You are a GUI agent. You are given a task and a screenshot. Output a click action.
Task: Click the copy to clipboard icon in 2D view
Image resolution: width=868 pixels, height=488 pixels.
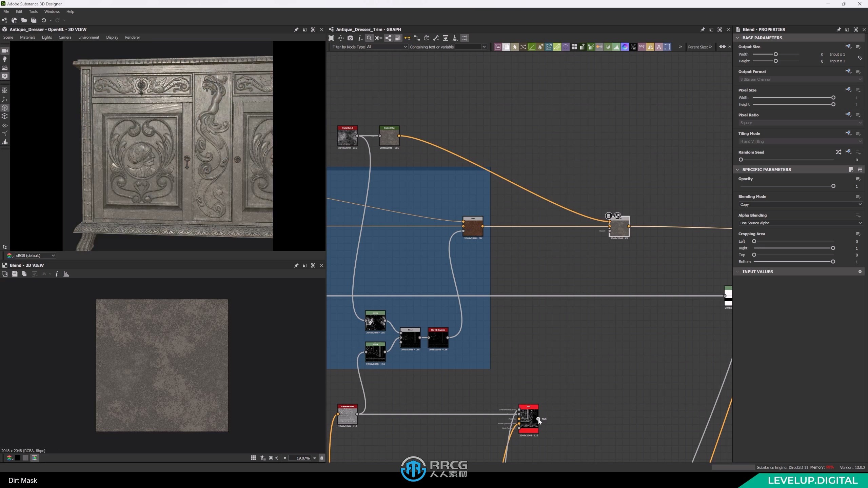[x=24, y=274]
